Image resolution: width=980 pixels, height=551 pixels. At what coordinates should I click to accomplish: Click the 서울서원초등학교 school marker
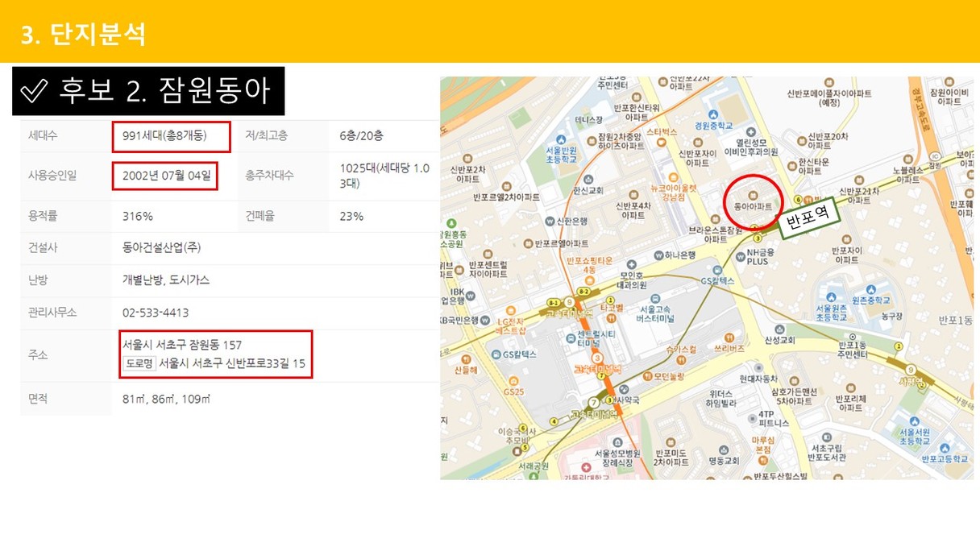(x=913, y=421)
